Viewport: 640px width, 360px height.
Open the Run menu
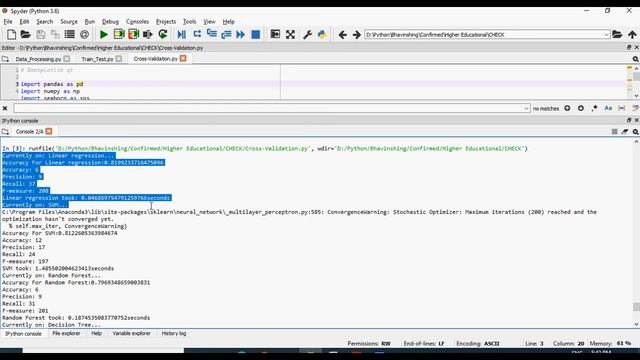pos(90,21)
